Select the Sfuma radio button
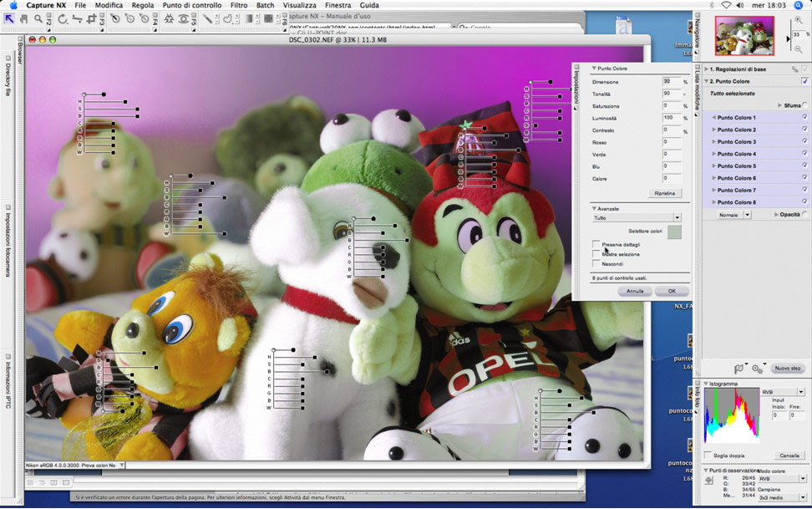This screenshot has height=509, width=812. tap(805, 105)
